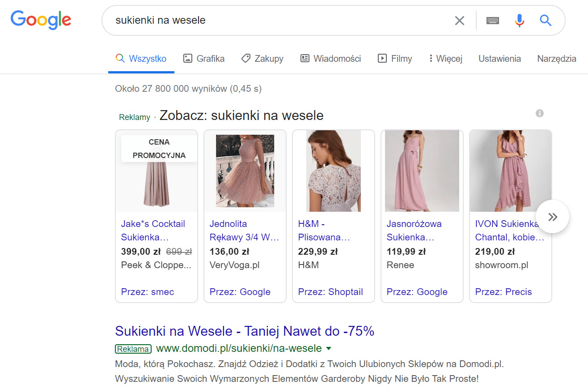588x389 pixels.
Task: Open ad info circle icon
Action: tap(540, 113)
